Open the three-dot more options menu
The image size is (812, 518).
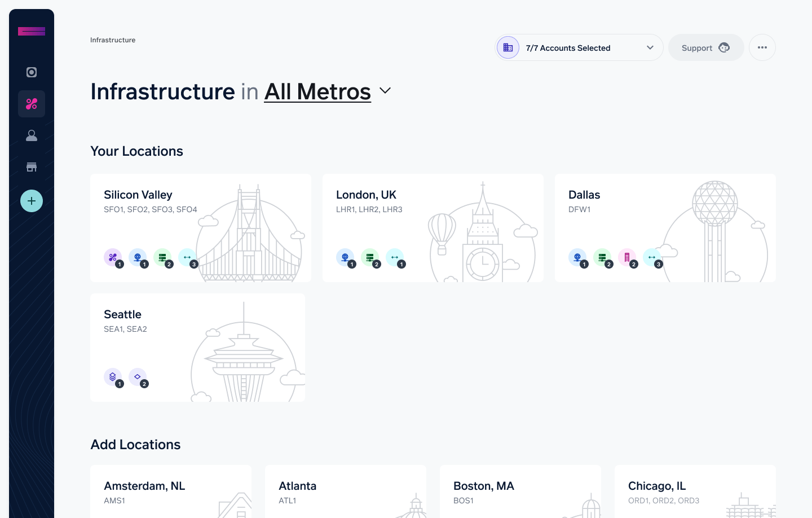point(762,47)
